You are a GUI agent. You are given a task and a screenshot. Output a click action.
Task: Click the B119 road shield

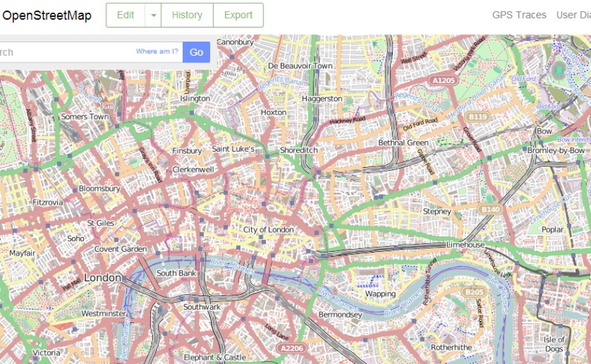pyautogui.click(x=478, y=117)
